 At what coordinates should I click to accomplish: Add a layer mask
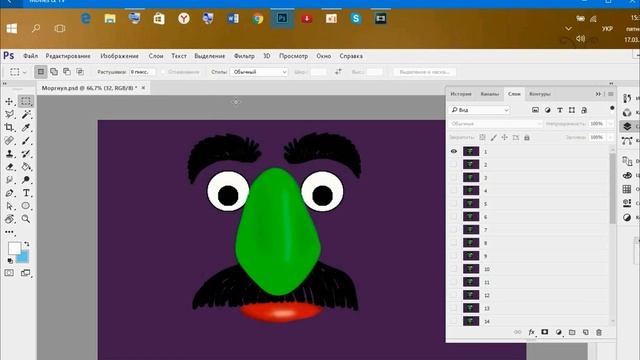(544, 332)
